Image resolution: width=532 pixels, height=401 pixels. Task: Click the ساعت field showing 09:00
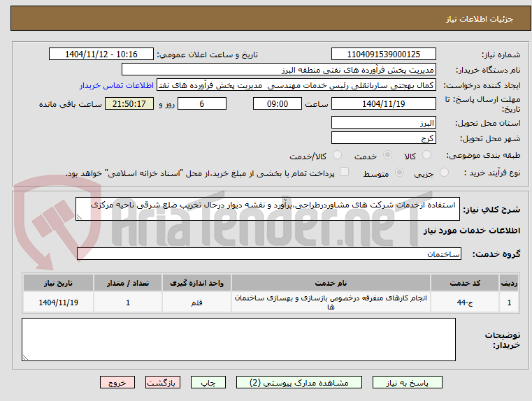click(278, 103)
